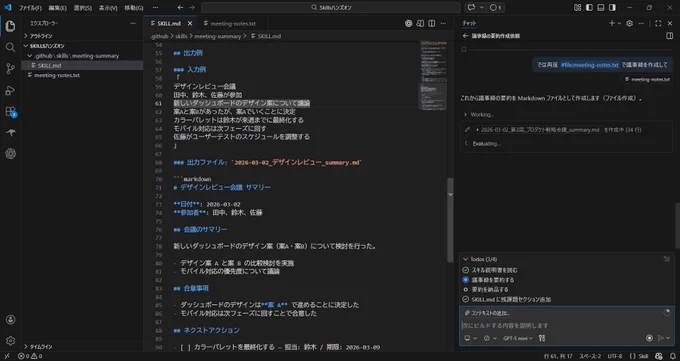This screenshot has height=361, width=680.
Task: Click the VS Code logo icon
Action: tap(7, 7)
